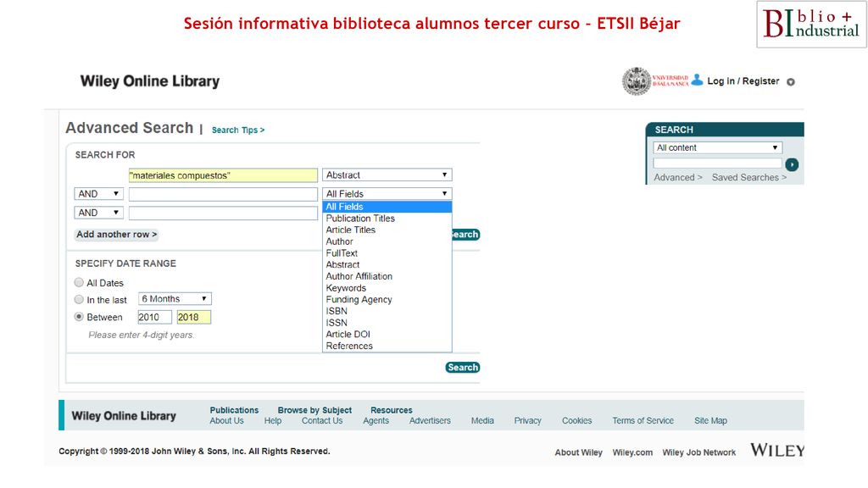
Task: Click the third row search input field
Action: (223, 213)
